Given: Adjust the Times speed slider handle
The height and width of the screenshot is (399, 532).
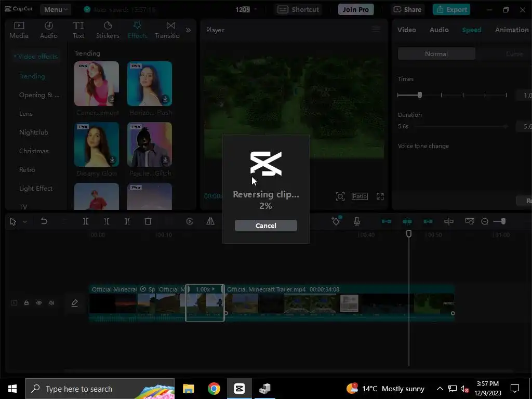Looking at the screenshot, I should (420, 95).
